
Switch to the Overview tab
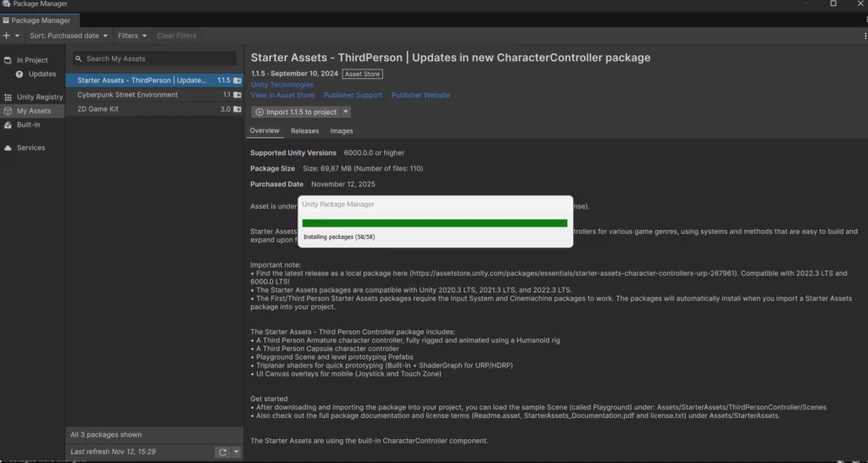(264, 131)
